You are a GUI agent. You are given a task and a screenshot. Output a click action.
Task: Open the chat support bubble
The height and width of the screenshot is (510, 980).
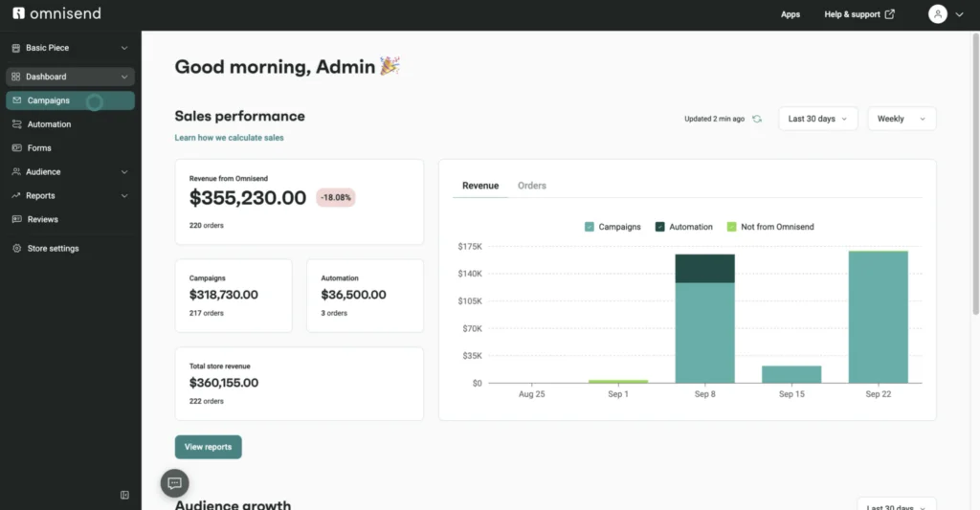pos(174,483)
